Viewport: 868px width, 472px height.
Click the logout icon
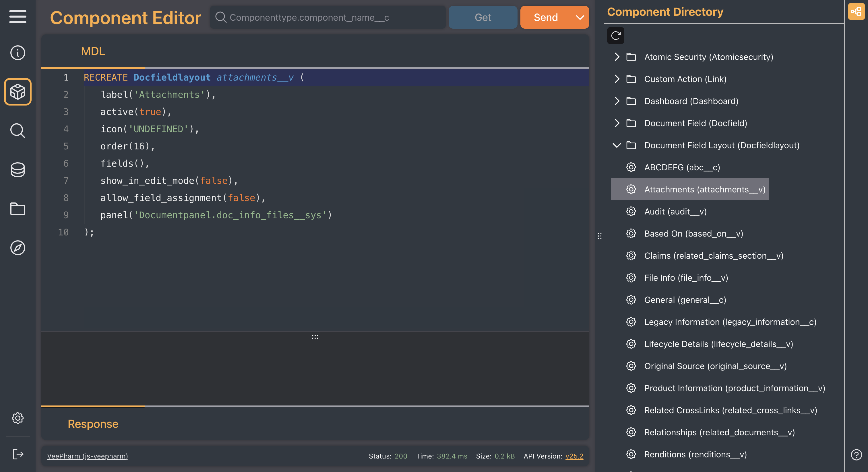(18, 454)
